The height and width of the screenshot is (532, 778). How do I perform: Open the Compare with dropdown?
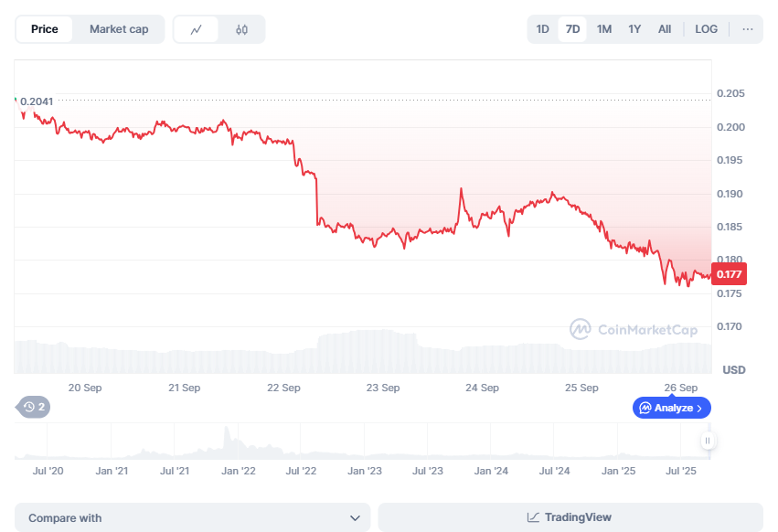192,517
